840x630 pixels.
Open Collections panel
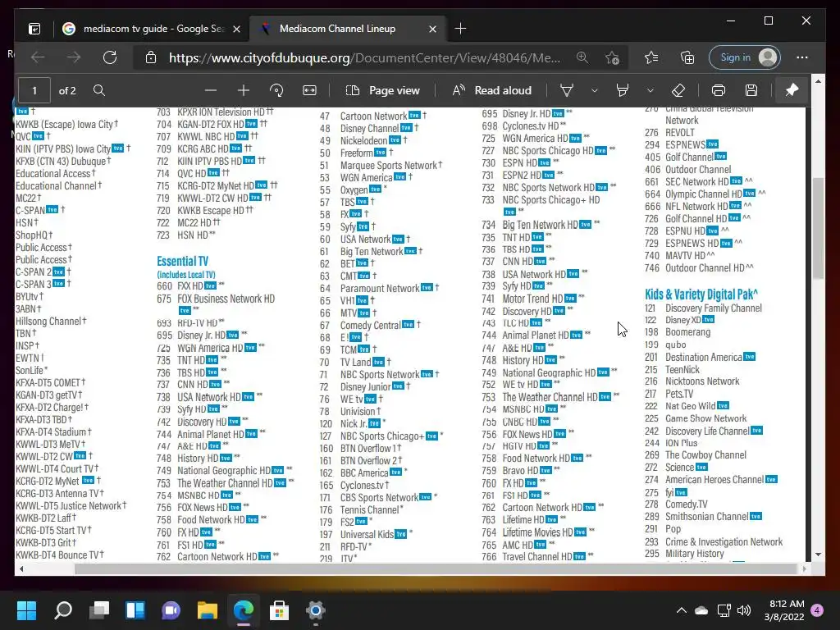(x=687, y=57)
